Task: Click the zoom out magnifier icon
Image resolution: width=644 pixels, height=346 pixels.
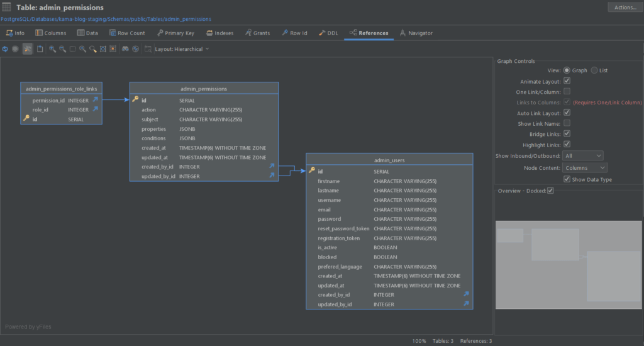Action: [x=62, y=49]
